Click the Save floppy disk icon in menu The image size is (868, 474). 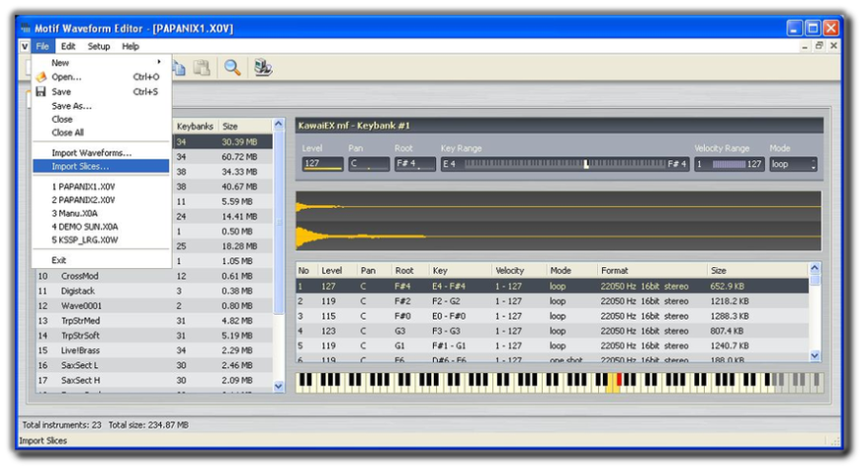(41, 91)
